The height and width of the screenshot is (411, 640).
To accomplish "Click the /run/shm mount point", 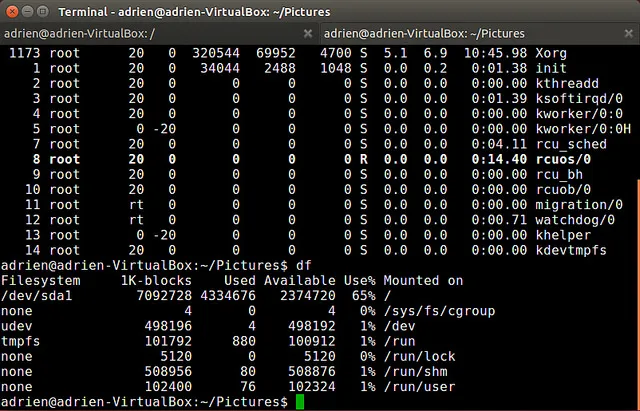I will pyautogui.click(x=418, y=371).
